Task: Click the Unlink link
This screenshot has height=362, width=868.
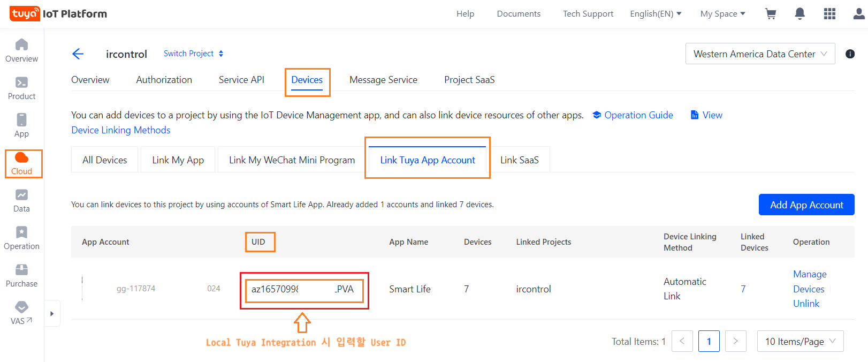Action: [806, 304]
